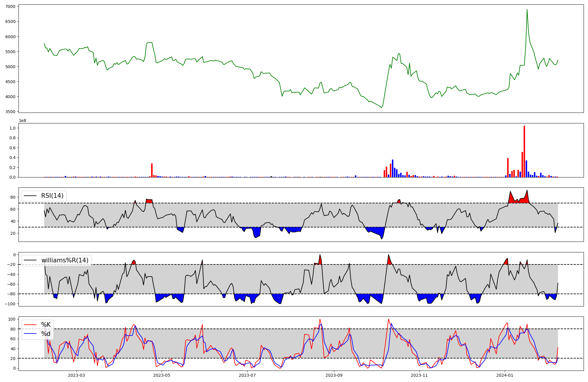Click the %d legend entry
The height and width of the screenshot is (382, 588).
point(46,334)
